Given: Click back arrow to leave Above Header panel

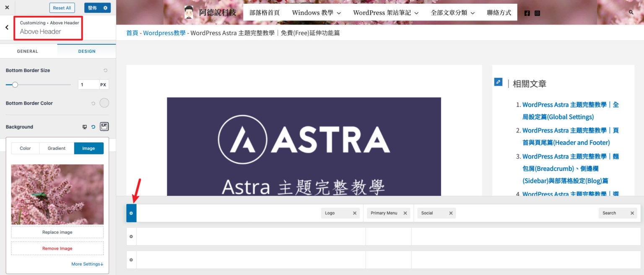Looking at the screenshot, I should point(6,27).
